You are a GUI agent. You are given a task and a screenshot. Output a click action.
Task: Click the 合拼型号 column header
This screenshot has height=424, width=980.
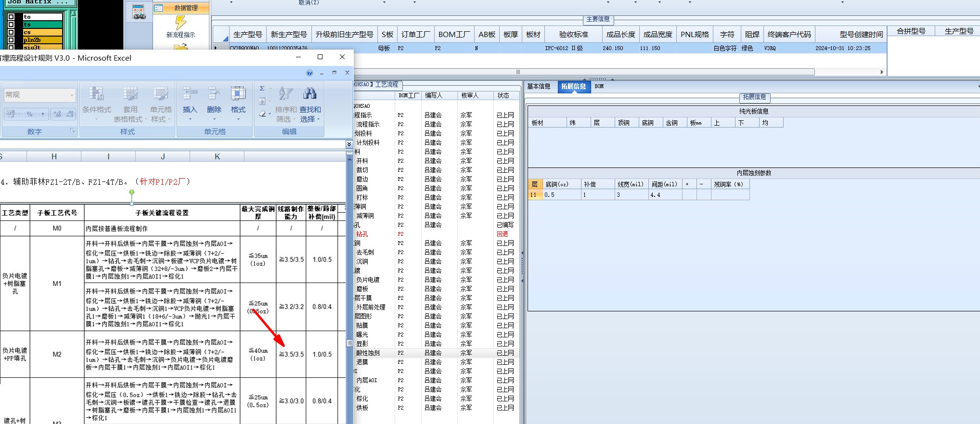tap(911, 31)
